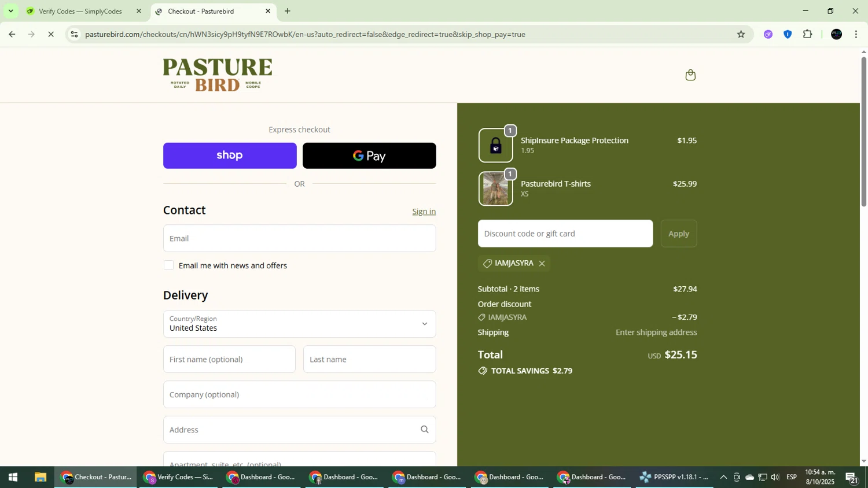The height and width of the screenshot is (488, 868).
Task: Click the Total amount $25.15
Action: pyautogui.click(x=681, y=354)
